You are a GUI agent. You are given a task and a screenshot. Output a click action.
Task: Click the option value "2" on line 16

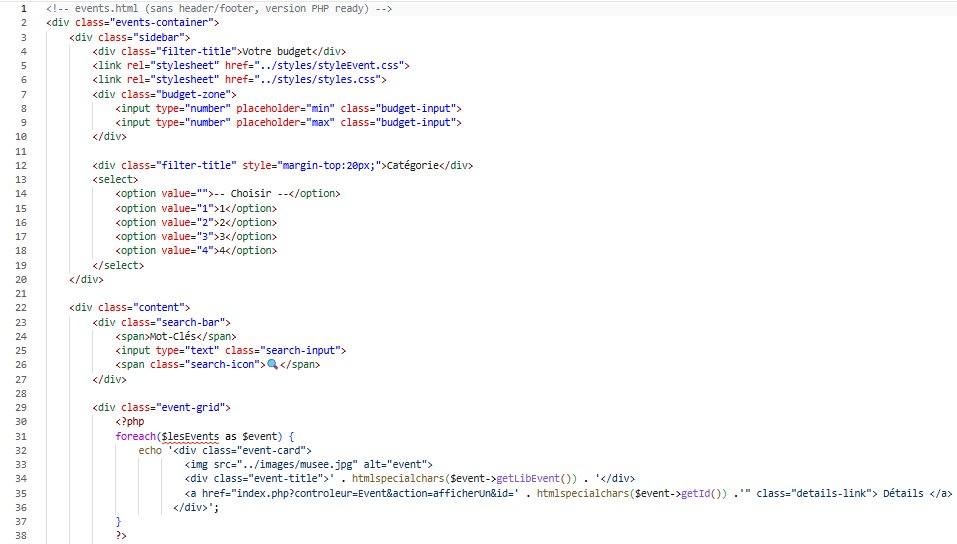coord(204,223)
